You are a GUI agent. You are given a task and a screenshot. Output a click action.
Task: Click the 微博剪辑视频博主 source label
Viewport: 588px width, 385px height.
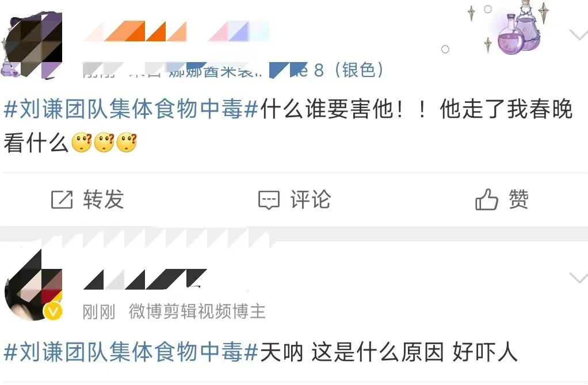(x=197, y=311)
